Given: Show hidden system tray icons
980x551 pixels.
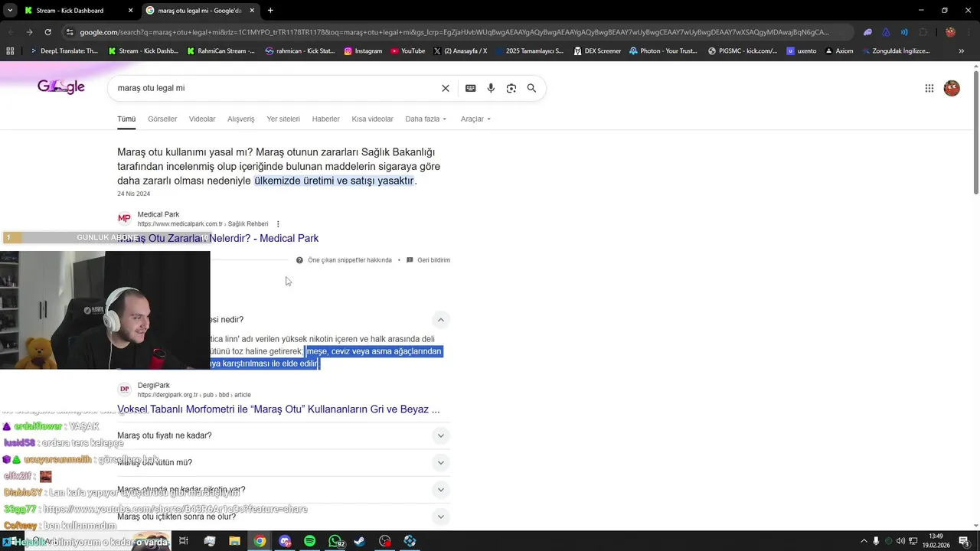Looking at the screenshot, I should [x=864, y=541].
